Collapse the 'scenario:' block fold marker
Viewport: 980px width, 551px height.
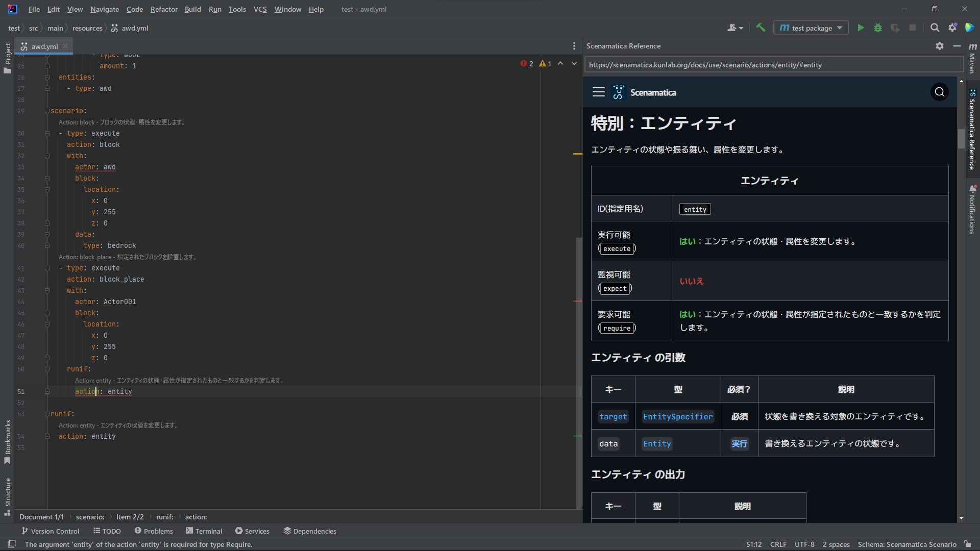tap(47, 111)
